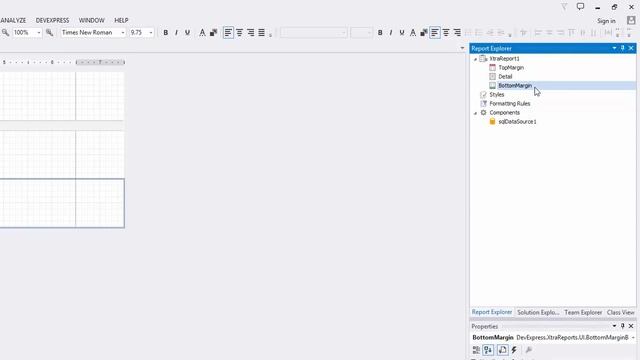Click the Properties panel auto-hide pin icon
The image size is (640, 360).
pyautogui.click(x=622, y=326)
